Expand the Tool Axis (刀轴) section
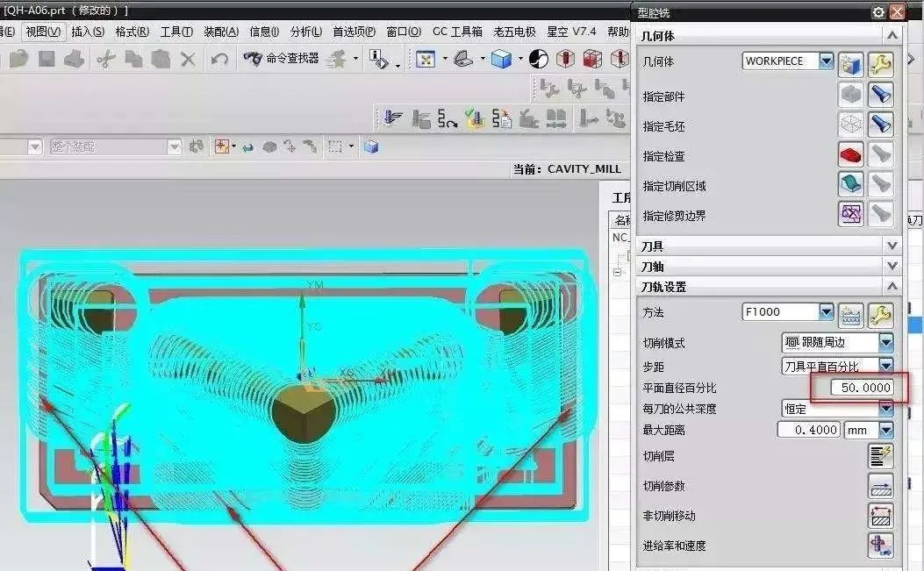The height and width of the screenshot is (571, 924). 892,267
